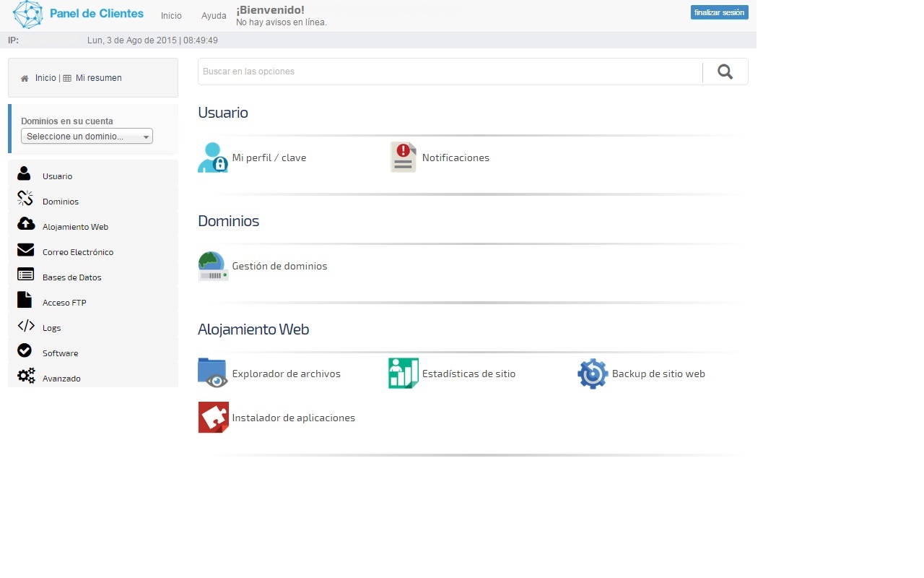Click the Backup de sitio web icon
The width and height of the screenshot is (924, 578).
pos(593,374)
